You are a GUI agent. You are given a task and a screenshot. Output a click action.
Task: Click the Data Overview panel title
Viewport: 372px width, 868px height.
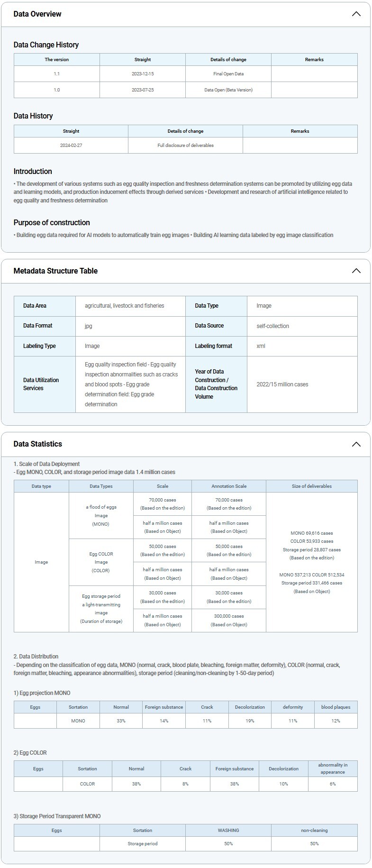pos(37,14)
